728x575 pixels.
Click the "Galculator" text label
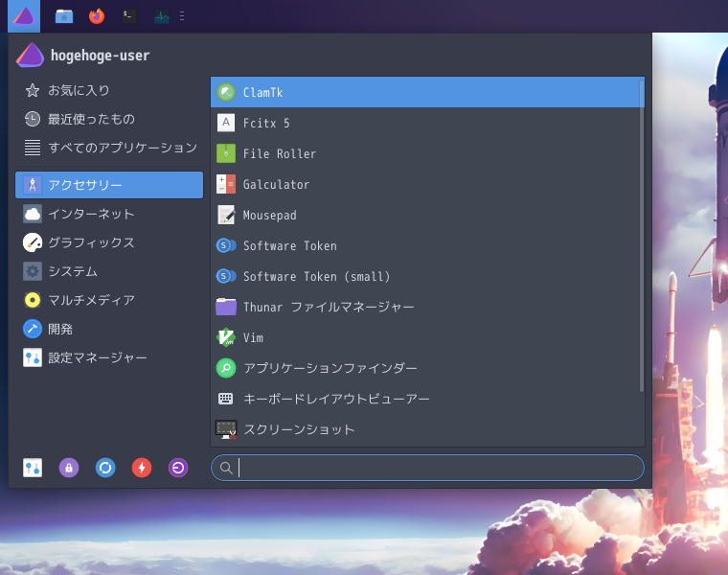point(276,184)
